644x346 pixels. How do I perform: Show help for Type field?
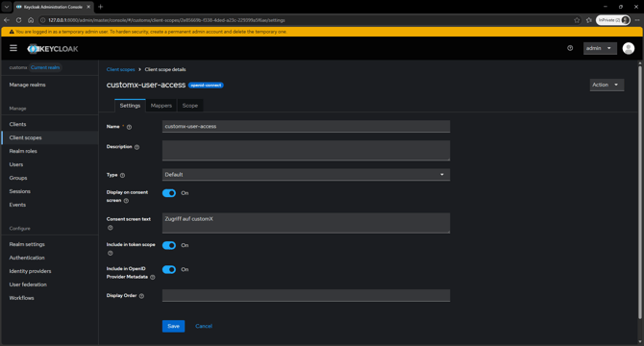pyautogui.click(x=122, y=175)
